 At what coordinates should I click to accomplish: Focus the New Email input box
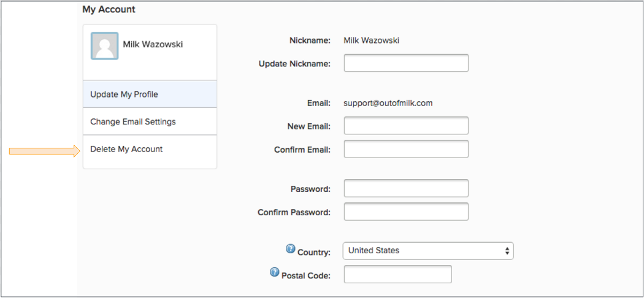[406, 126]
